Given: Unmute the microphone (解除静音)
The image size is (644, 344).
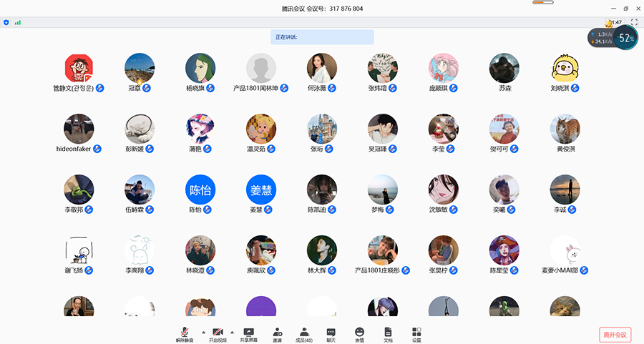Looking at the screenshot, I should [185, 333].
